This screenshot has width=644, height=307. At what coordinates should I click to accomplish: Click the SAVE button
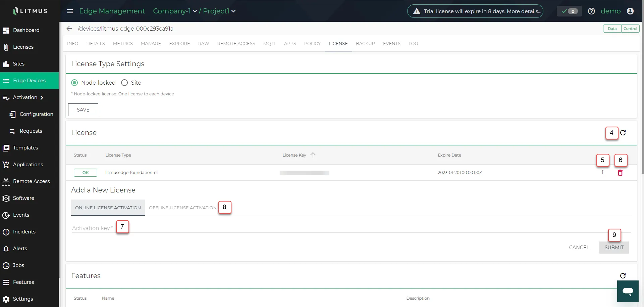click(83, 110)
